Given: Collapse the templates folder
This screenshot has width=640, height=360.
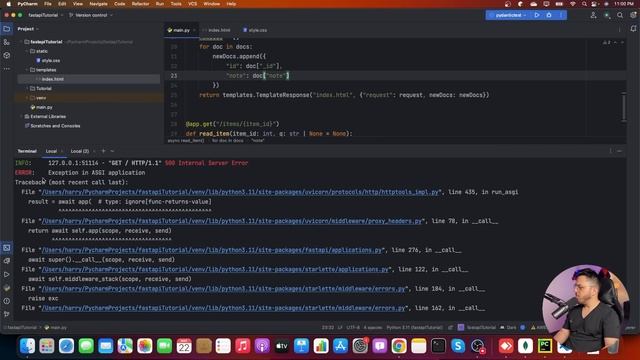Looking at the screenshot, I should coord(27,70).
